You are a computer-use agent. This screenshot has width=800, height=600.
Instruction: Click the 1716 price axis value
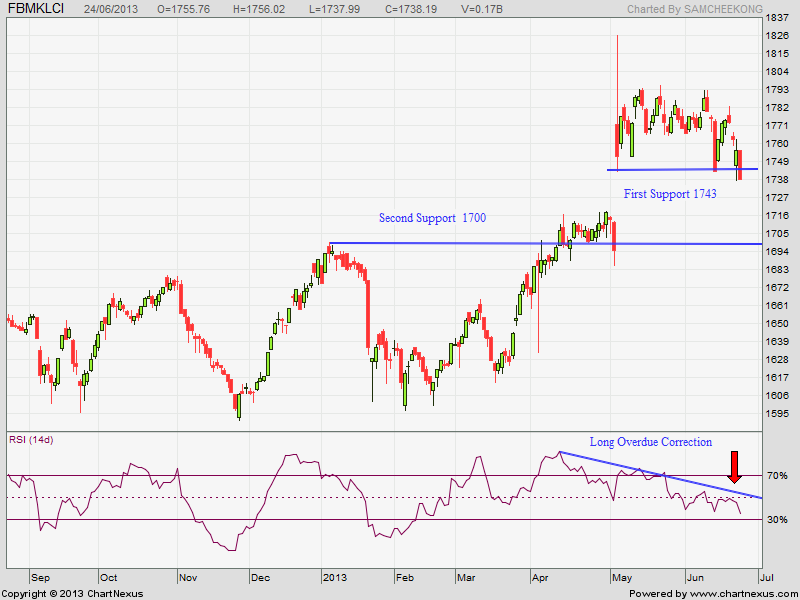pyautogui.click(x=778, y=215)
